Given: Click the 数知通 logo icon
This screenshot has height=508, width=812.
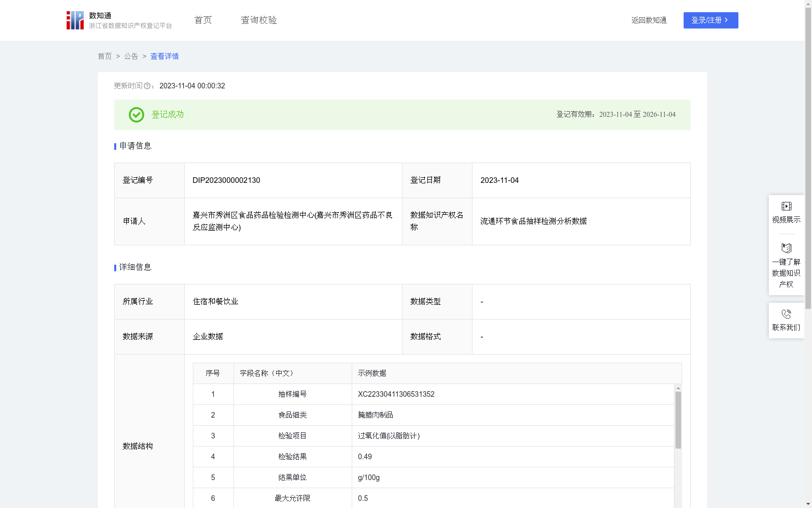Looking at the screenshot, I should [75, 20].
